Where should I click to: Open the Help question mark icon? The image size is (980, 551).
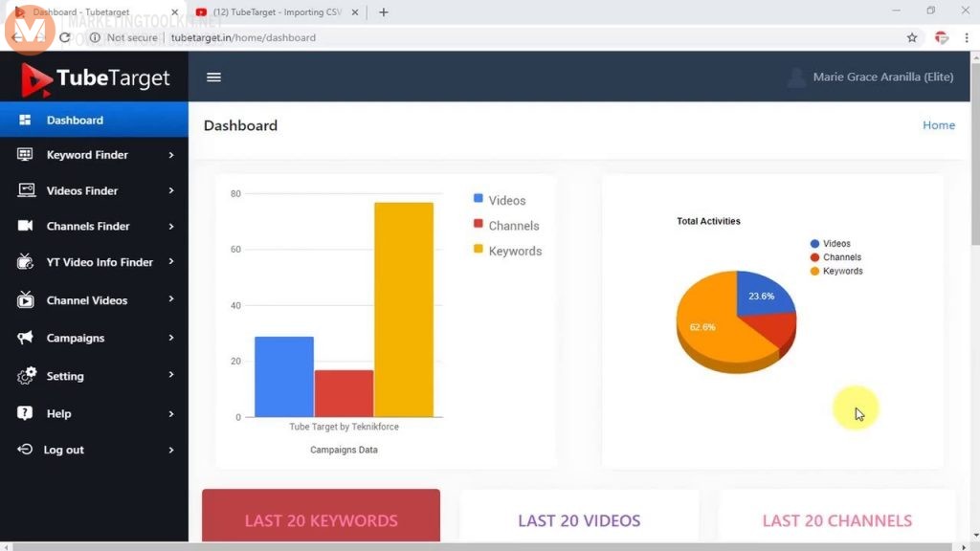point(23,413)
